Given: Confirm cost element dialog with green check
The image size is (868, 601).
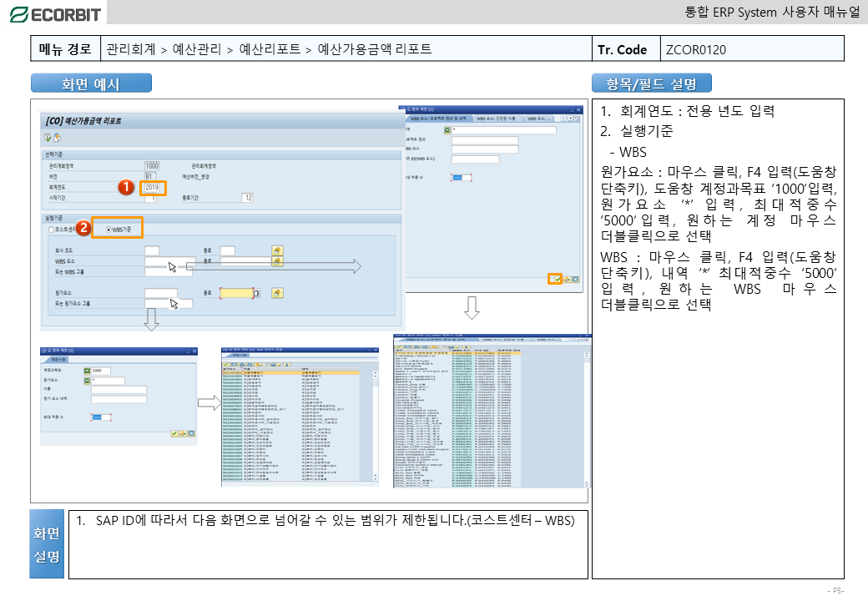Looking at the screenshot, I should pos(174,433).
